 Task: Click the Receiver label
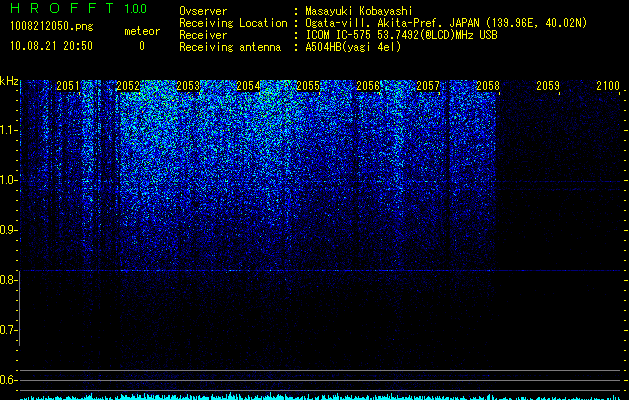(x=203, y=35)
